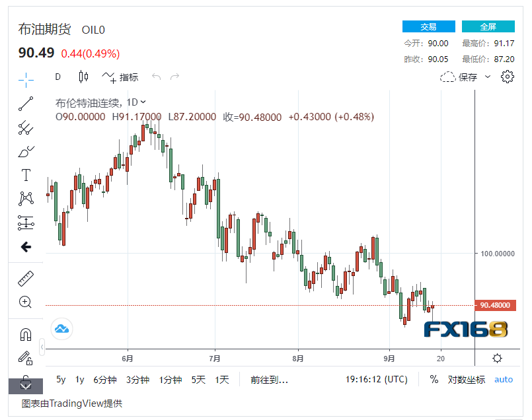The width and height of the screenshot is (532, 420).
Task: Choose the pitchfork drawing tool
Action: click(x=26, y=128)
